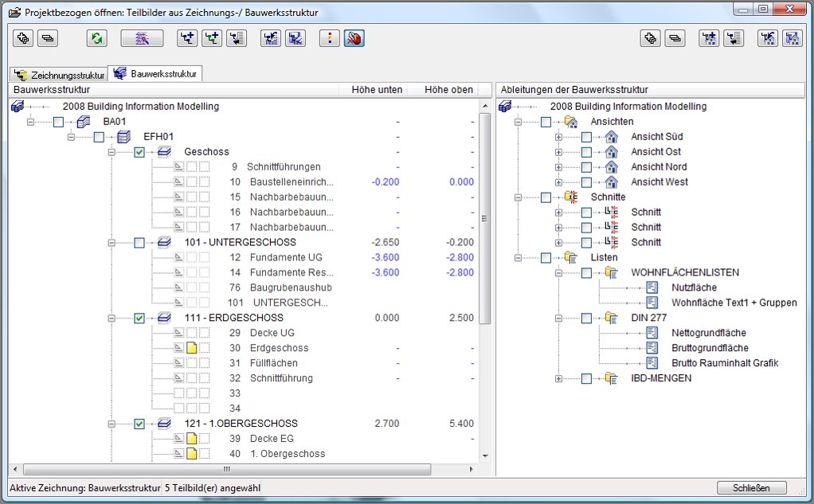Image resolution: width=814 pixels, height=504 pixels.
Task: Uncheck the Geschoss checkbox
Action: coord(139,152)
